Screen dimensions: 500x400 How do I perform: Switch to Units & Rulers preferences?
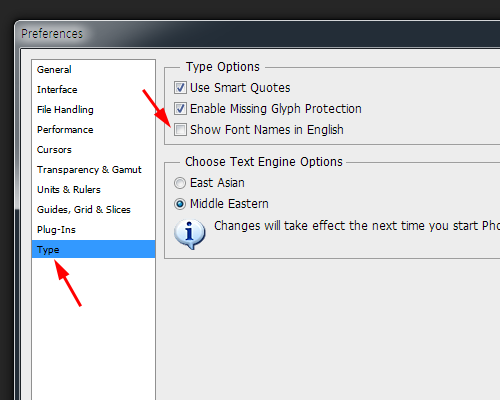[x=93, y=190]
